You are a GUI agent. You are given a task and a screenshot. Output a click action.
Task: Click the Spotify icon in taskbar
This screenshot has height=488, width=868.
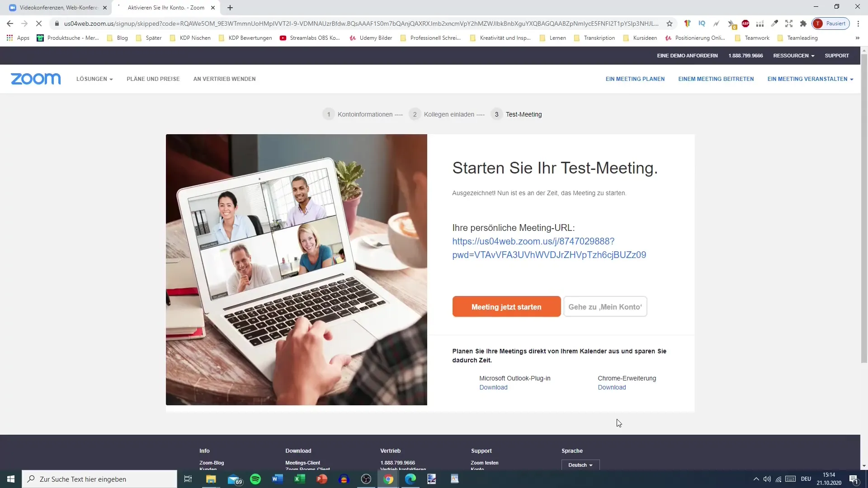(255, 479)
